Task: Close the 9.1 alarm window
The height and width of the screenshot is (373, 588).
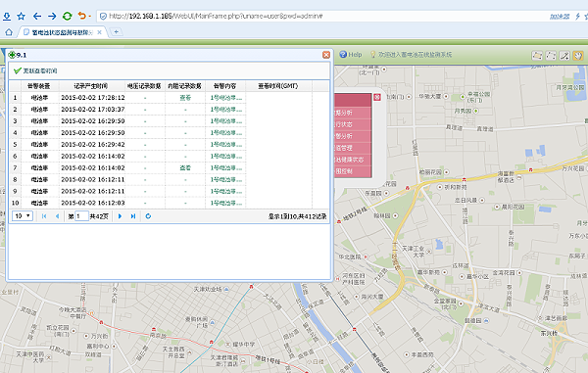Action: (326, 55)
